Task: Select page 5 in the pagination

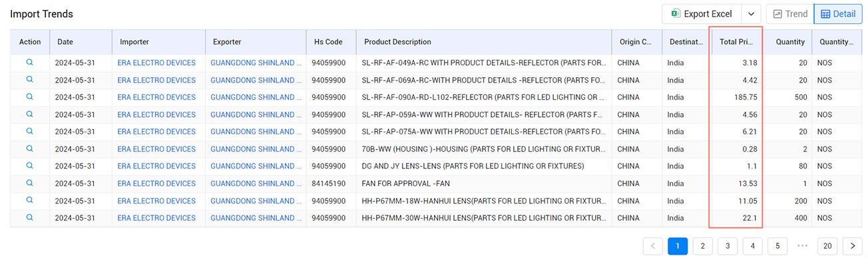Action: (x=777, y=246)
